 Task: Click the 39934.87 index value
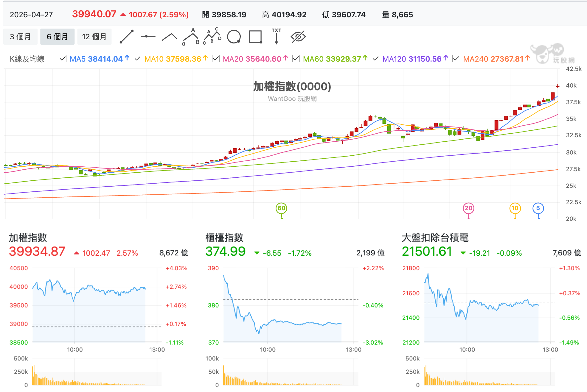click(x=37, y=252)
